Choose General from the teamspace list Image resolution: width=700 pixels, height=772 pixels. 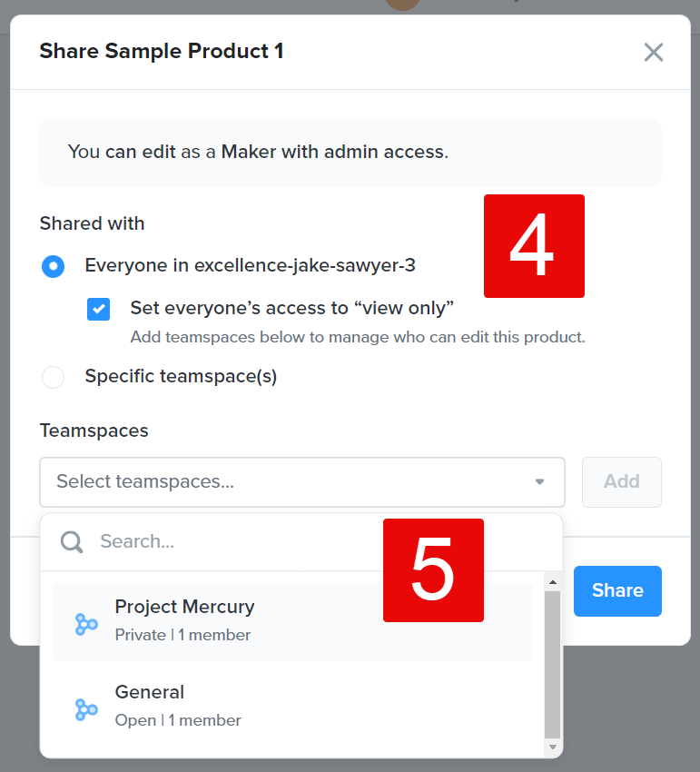coord(149,692)
